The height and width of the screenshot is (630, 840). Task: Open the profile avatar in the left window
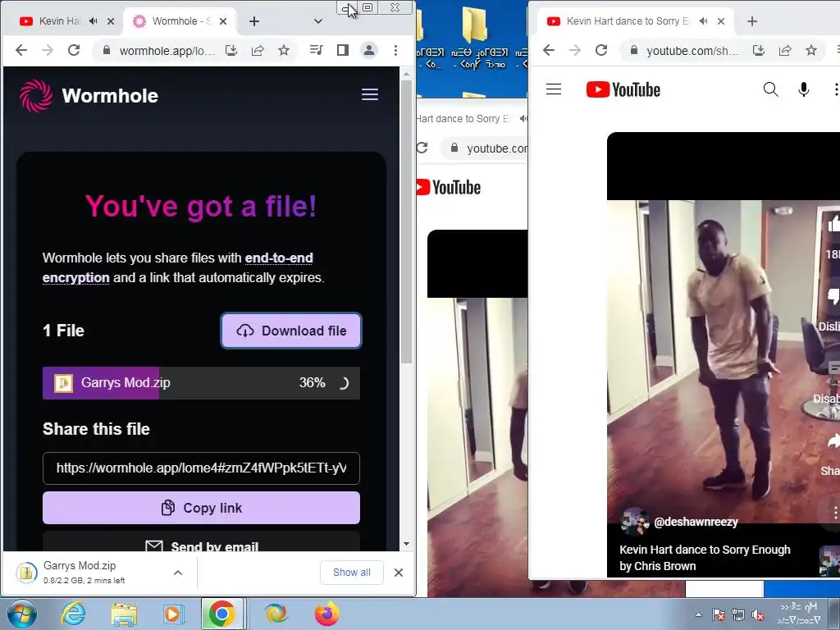pos(369,50)
